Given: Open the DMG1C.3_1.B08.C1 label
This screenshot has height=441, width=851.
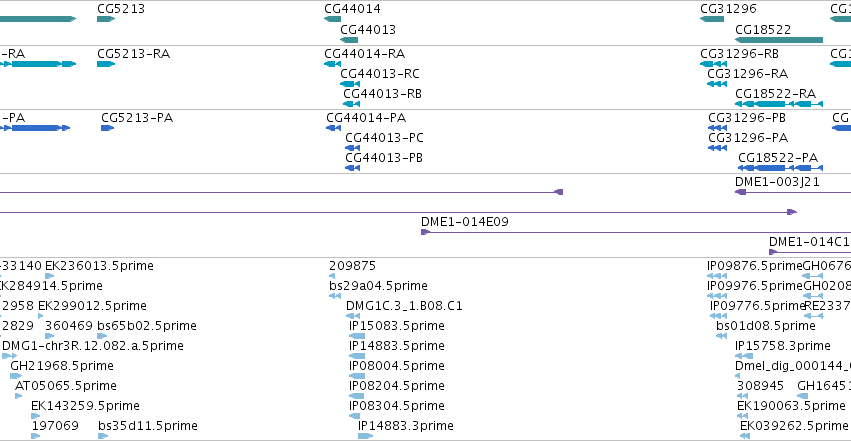Looking at the screenshot, I should coord(404,306).
